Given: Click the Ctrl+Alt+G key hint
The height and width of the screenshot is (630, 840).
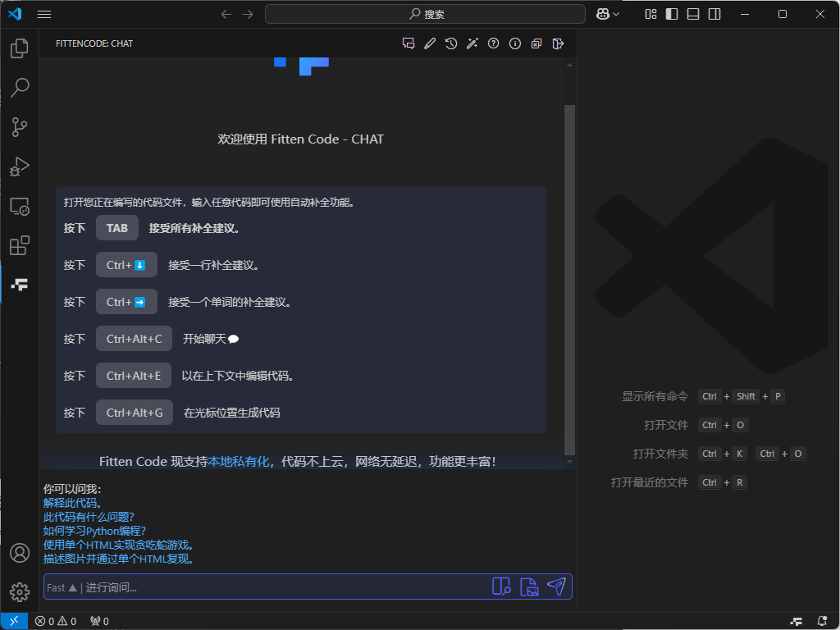Looking at the screenshot, I should pos(135,413).
